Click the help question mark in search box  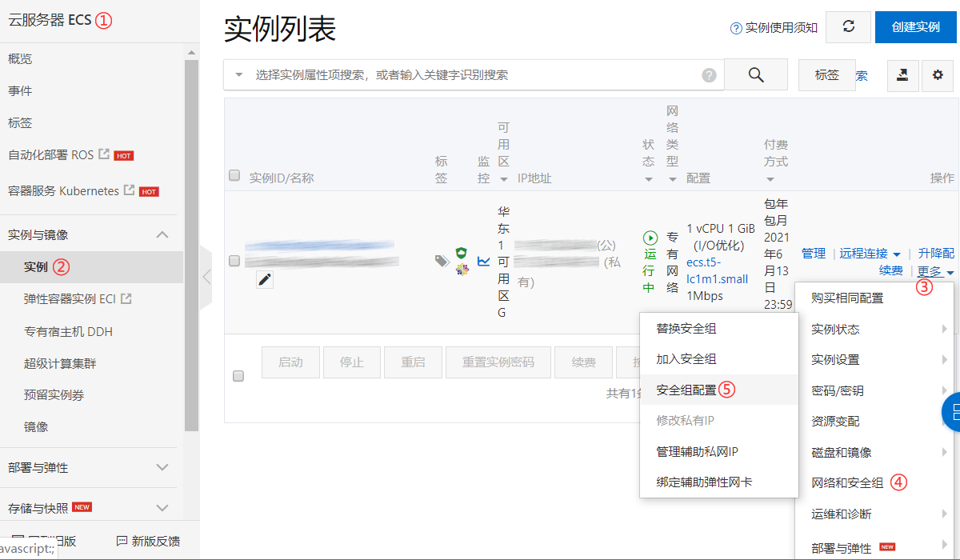(x=709, y=75)
